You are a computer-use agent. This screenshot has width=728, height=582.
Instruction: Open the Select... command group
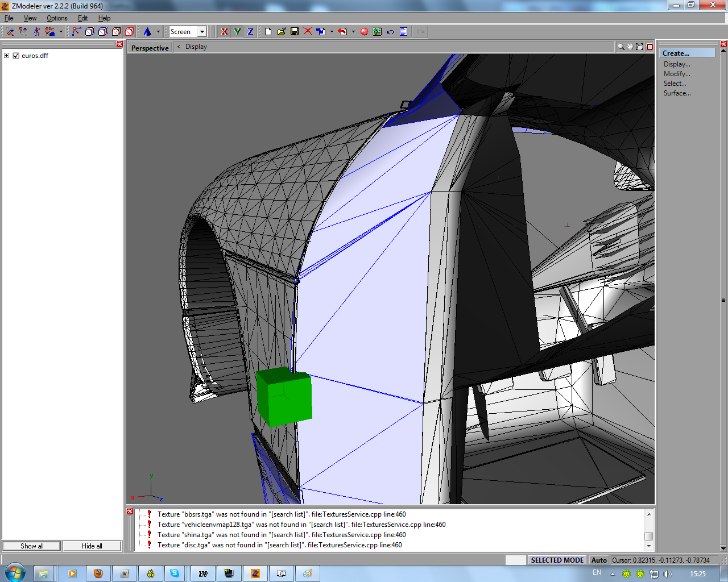tap(675, 84)
